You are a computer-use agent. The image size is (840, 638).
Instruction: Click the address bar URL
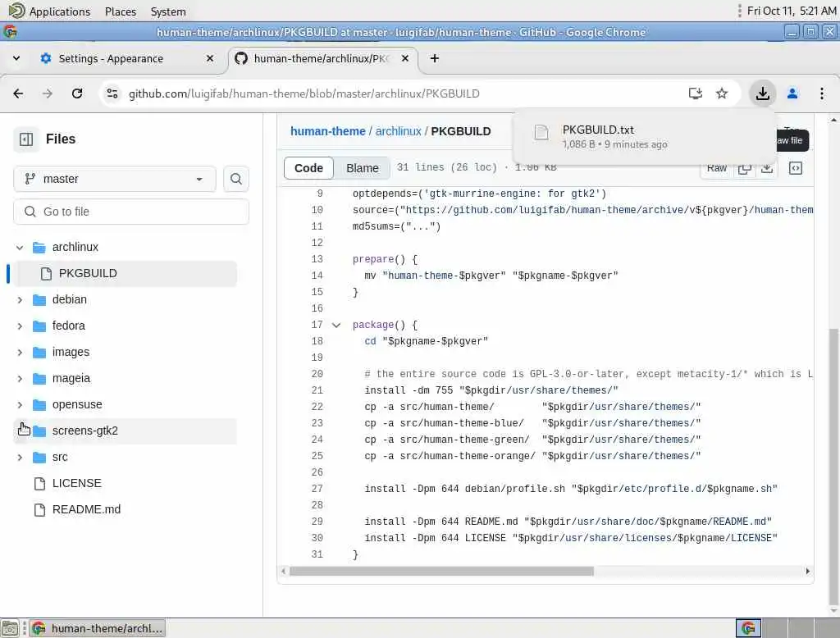(304, 93)
